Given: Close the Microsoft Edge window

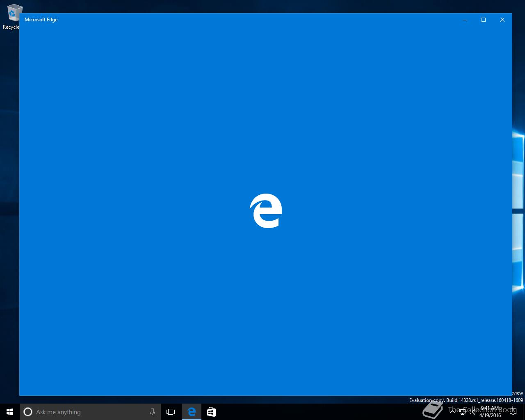Looking at the screenshot, I should click(x=502, y=20).
